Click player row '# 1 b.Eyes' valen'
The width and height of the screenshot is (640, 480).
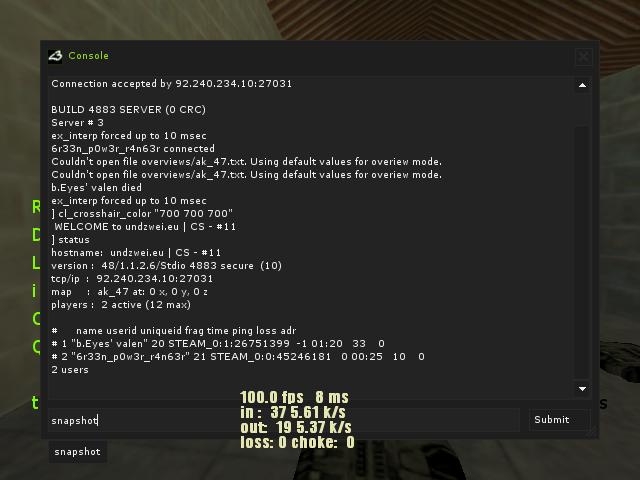click(x=218, y=344)
